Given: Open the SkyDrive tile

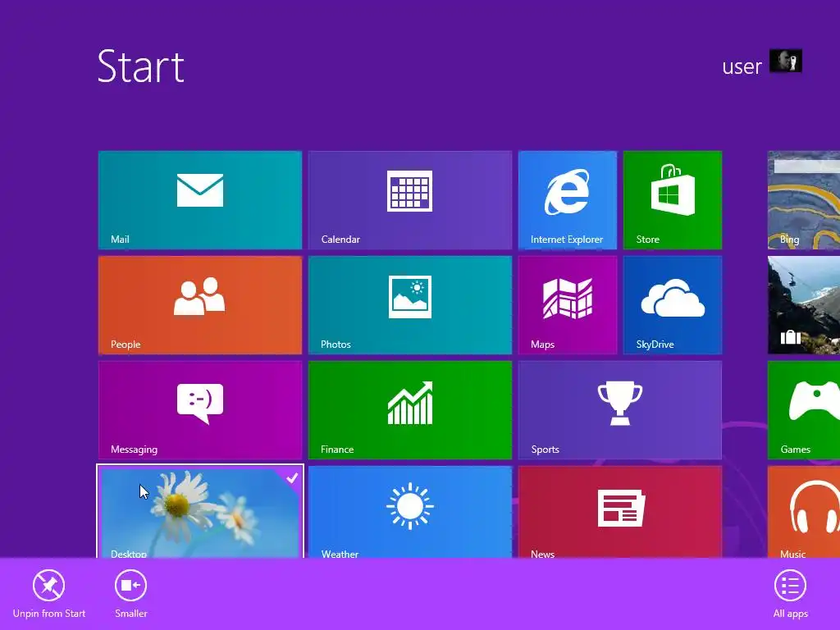Looking at the screenshot, I should [x=673, y=305].
